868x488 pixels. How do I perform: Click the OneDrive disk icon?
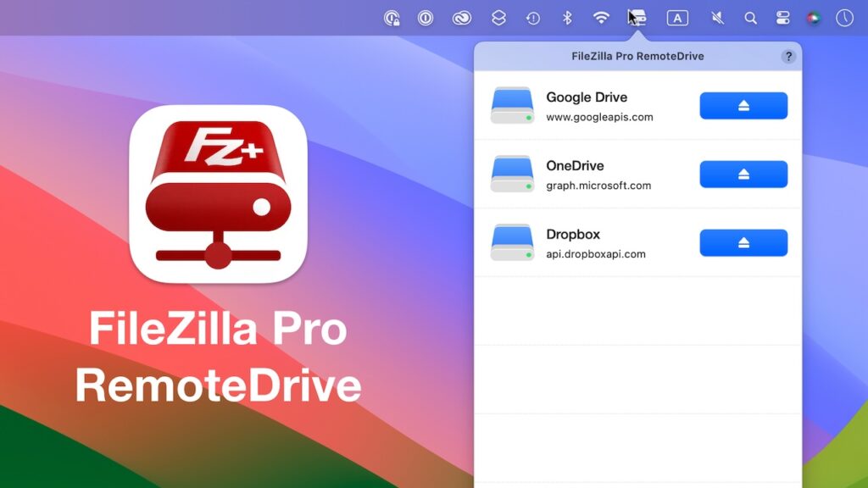[512, 174]
